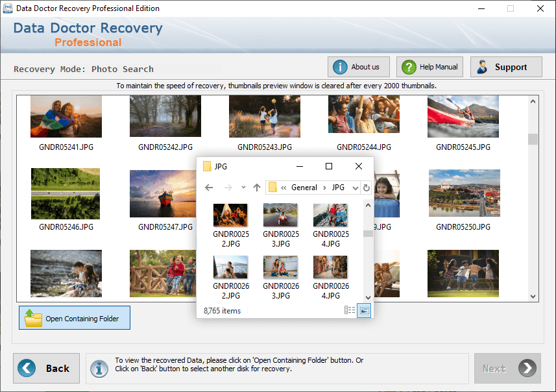
Task: Click Forward arrow in JPG explorer window
Action: (x=228, y=188)
